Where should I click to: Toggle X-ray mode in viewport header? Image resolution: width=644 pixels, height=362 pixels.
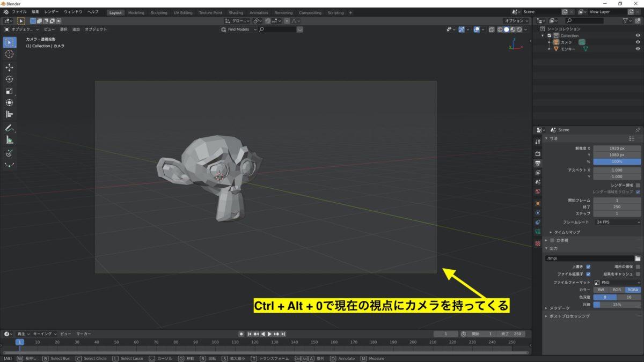tap(491, 29)
